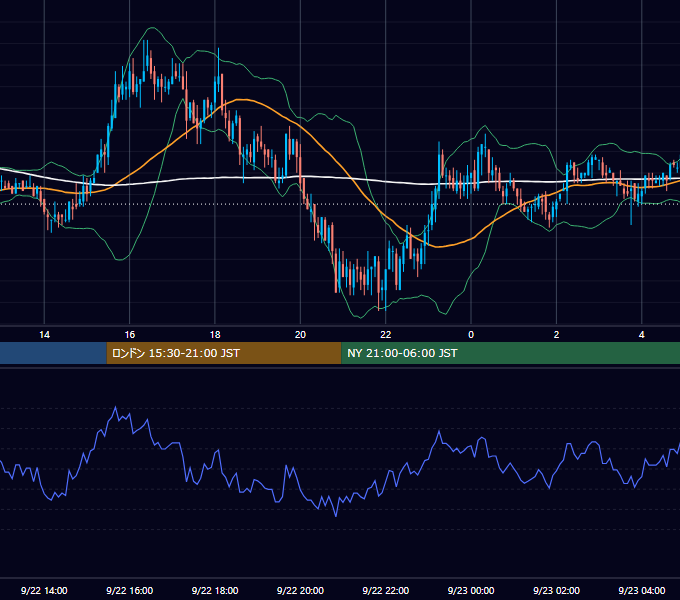Select the blue session band before ロンドン
The height and width of the screenshot is (600, 680).
(x=53, y=353)
